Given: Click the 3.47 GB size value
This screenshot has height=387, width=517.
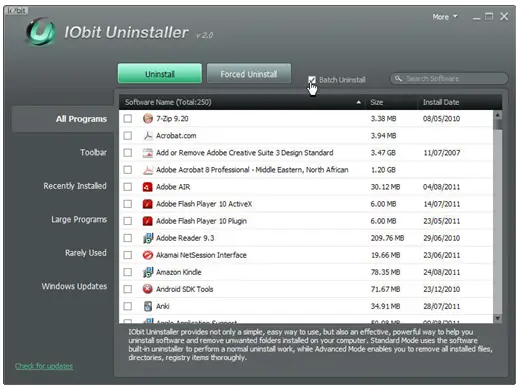Looking at the screenshot, I should 383,153.
